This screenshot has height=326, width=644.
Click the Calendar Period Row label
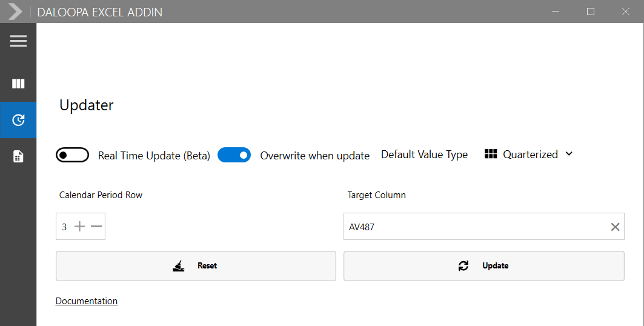[x=101, y=195]
